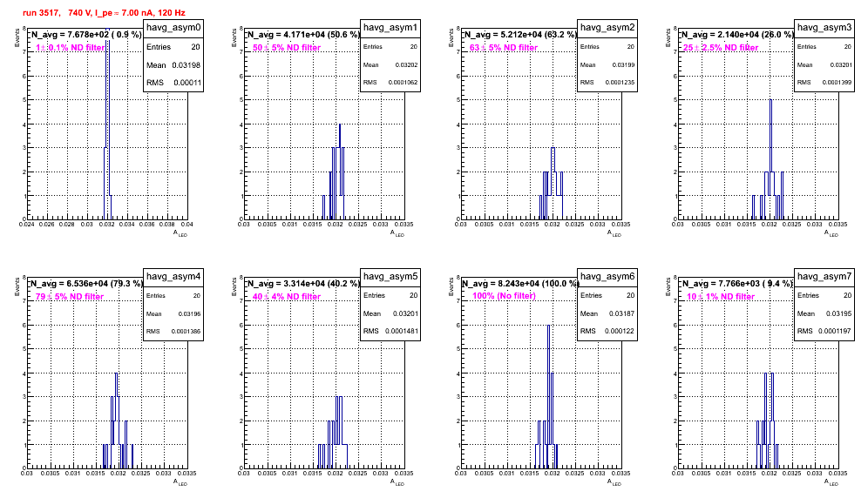
Task: Click the N_avg = 4.171e+04 label
Action: [303, 35]
